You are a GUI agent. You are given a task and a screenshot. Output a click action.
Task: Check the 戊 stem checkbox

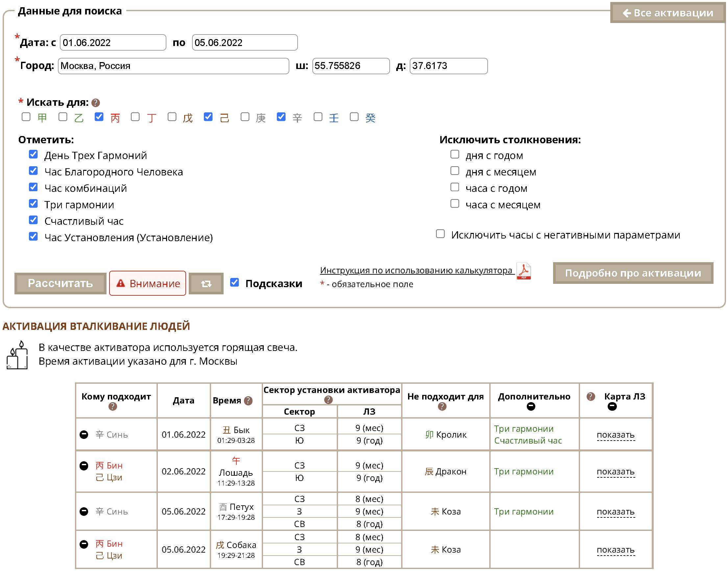172,117
